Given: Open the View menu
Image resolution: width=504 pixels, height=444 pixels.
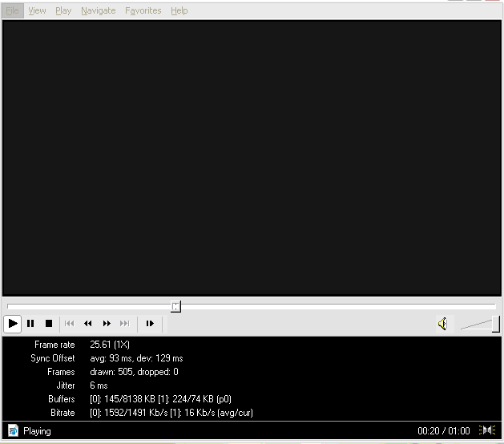Looking at the screenshot, I should pos(37,10).
